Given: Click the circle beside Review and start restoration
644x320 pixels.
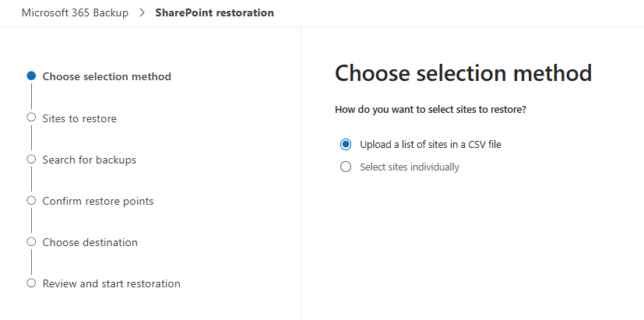Looking at the screenshot, I should coord(31,283).
